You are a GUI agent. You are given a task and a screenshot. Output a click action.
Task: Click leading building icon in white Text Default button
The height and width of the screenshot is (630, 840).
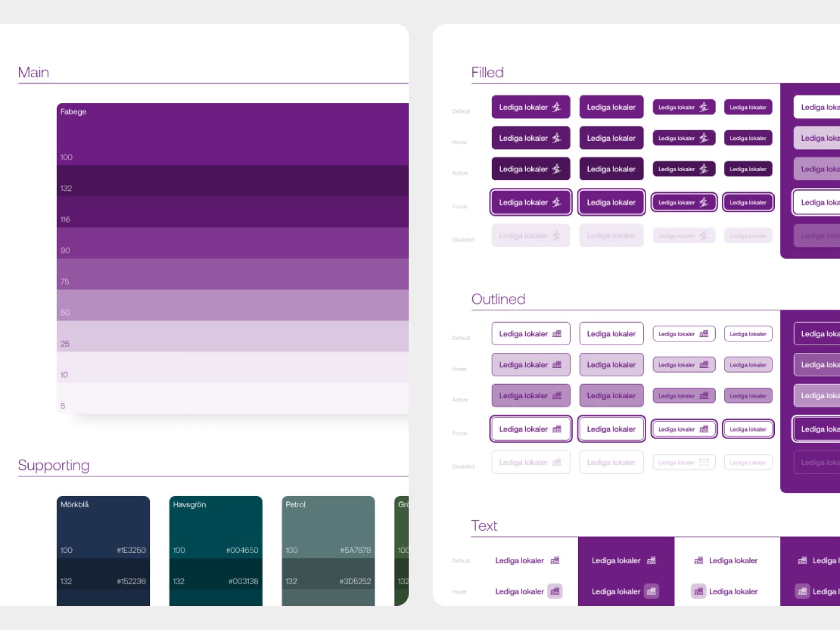coord(699,560)
